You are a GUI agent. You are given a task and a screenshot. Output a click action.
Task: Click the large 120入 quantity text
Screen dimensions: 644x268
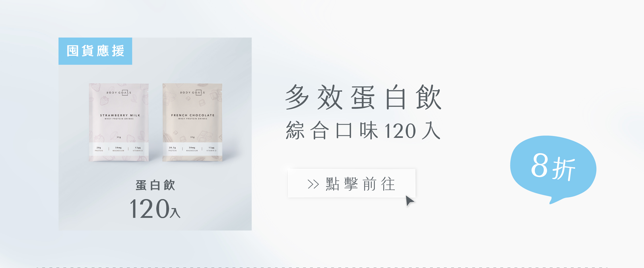click(155, 209)
